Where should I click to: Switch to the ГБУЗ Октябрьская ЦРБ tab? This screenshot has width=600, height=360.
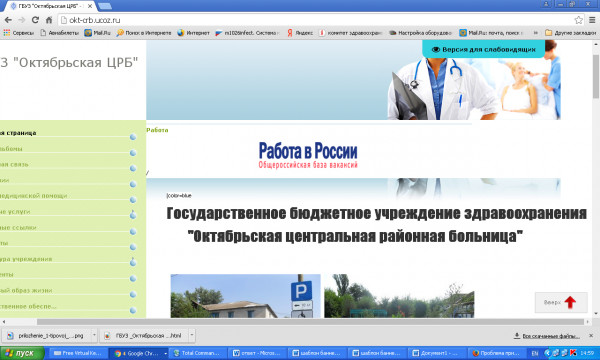[x=51, y=6]
